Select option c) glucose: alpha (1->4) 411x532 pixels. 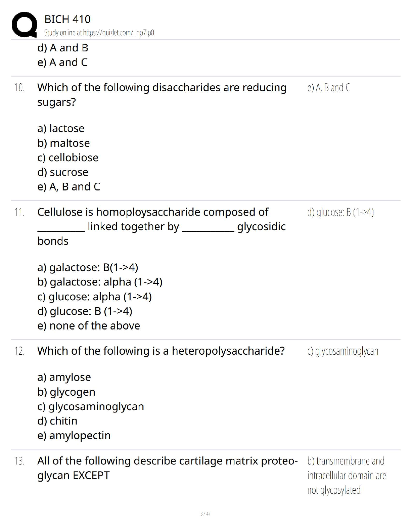pyautogui.click(x=94, y=297)
